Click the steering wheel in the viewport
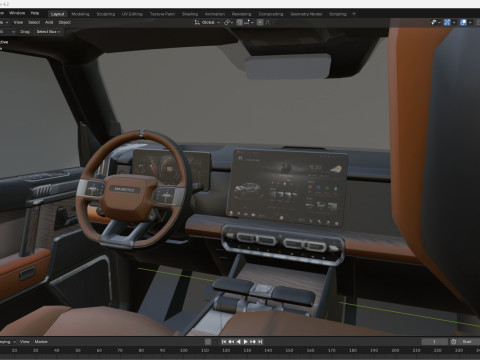 click(x=133, y=189)
